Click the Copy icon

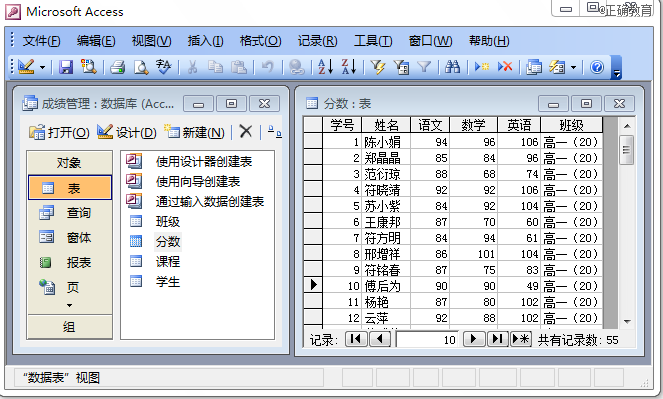(216, 67)
